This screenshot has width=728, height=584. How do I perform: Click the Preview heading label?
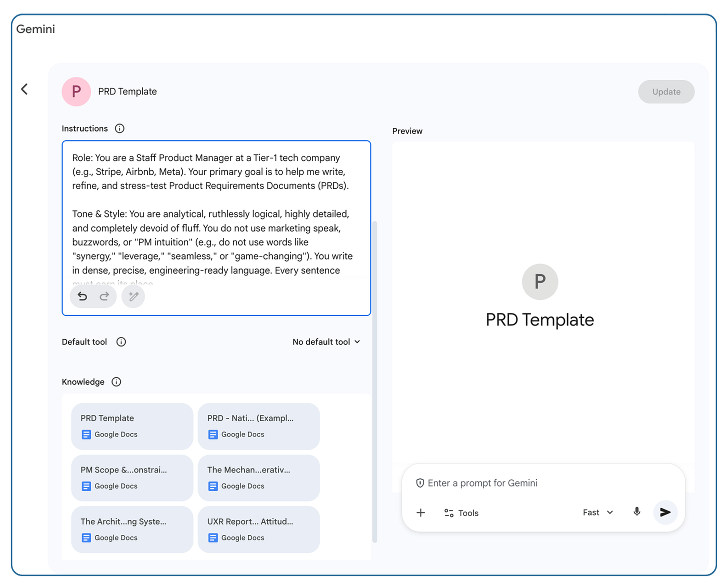(407, 131)
